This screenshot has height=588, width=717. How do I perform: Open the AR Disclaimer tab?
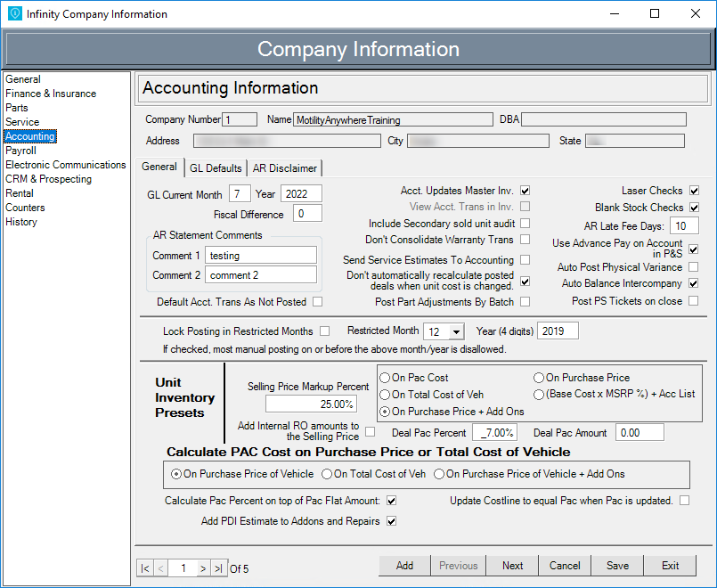click(285, 168)
